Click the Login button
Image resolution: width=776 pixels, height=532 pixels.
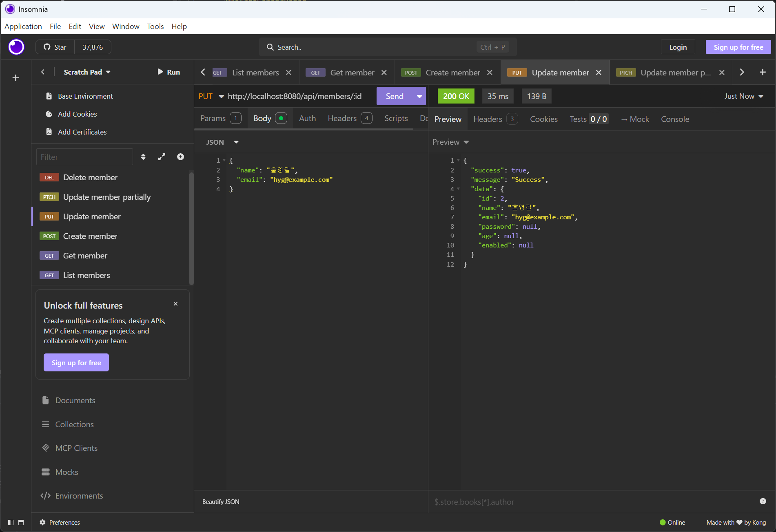tap(678, 47)
